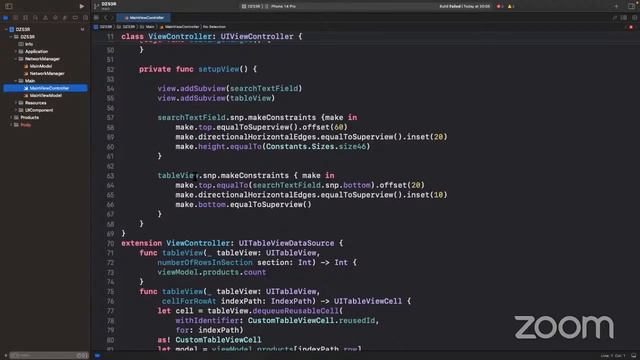Collapse the DZ53R project root
Image resolution: width=640 pixels, height=360 pixels.
(x=6, y=29)
